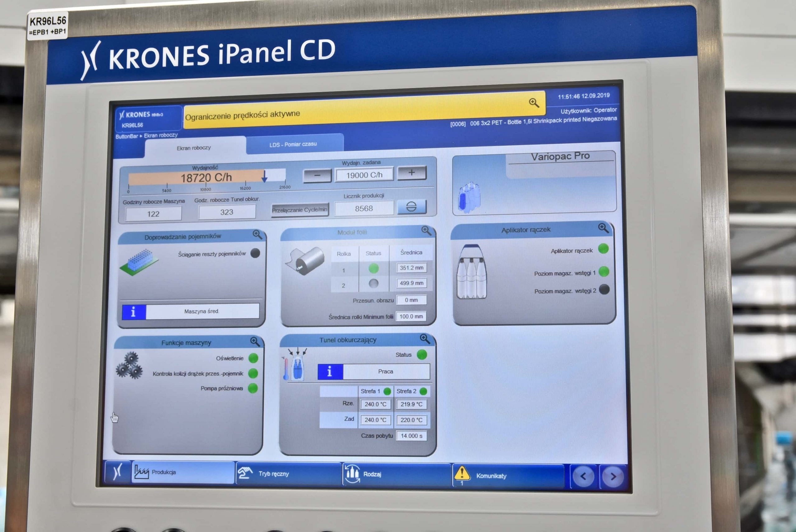This screenshot has width=796, height=532.
Task: Click the 19000 C/h set output field
Action: (x=364, y=175)
